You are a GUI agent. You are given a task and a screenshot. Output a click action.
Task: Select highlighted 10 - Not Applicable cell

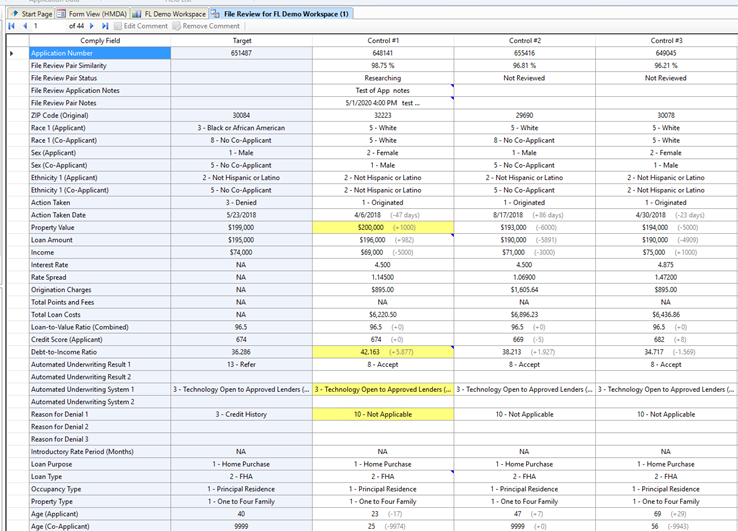click(383, 414)
